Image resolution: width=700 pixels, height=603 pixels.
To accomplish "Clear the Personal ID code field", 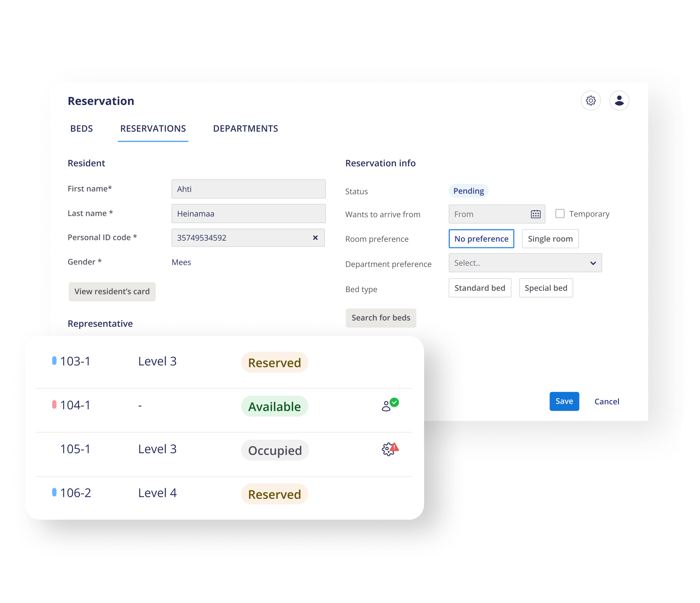I will [315, 238].
